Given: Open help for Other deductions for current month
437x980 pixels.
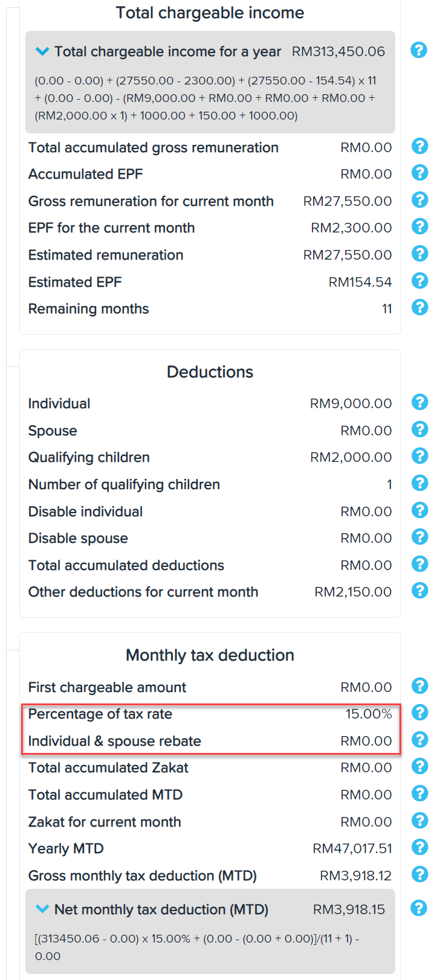Looking at the screenshot, I should click(419, 591).
